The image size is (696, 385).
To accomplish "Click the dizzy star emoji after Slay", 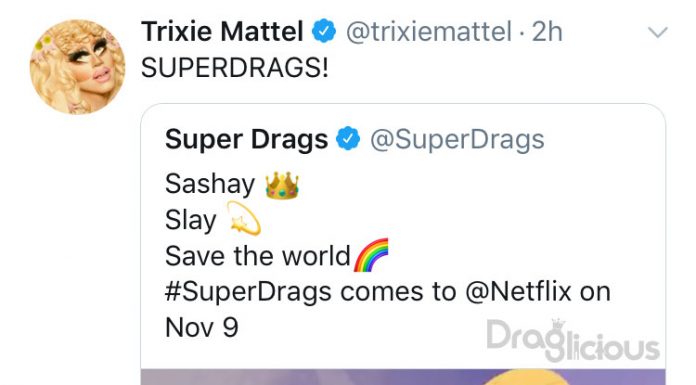I will [244, 218].
